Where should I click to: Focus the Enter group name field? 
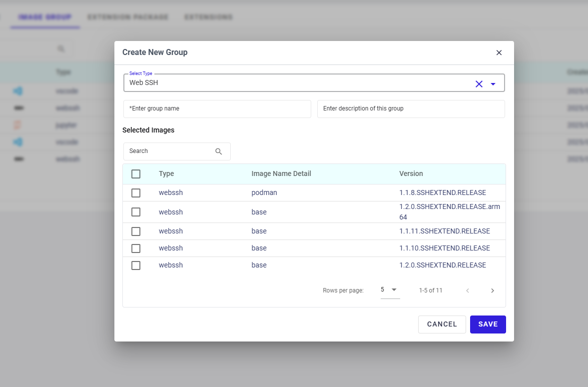pos(217,109)
